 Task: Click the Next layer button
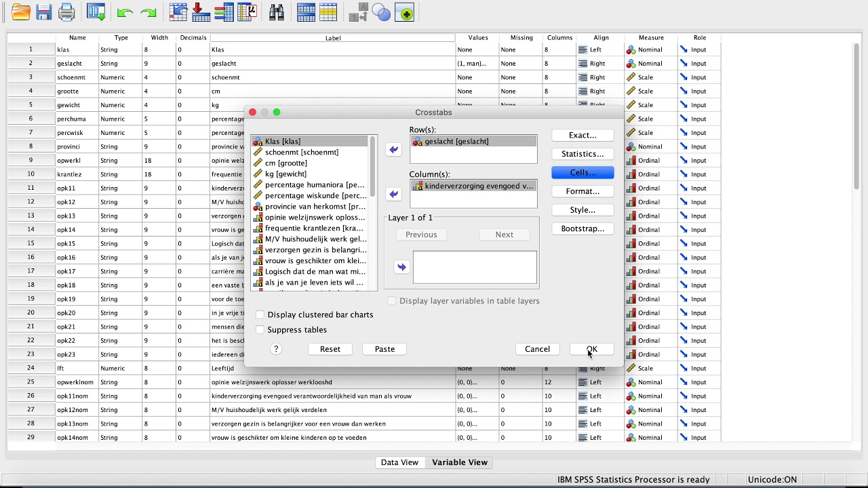click(x=505, y=235)
